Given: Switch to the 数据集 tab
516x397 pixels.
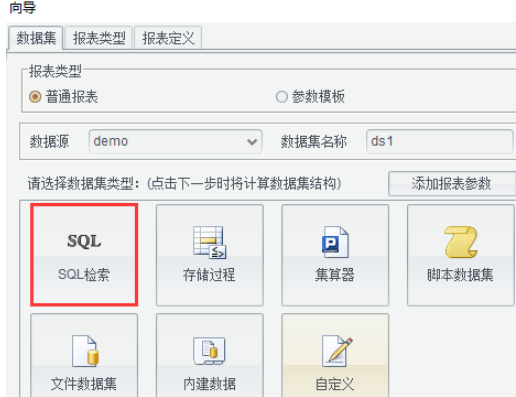Looking at the screenshot, I should click(x=36, y=38).
